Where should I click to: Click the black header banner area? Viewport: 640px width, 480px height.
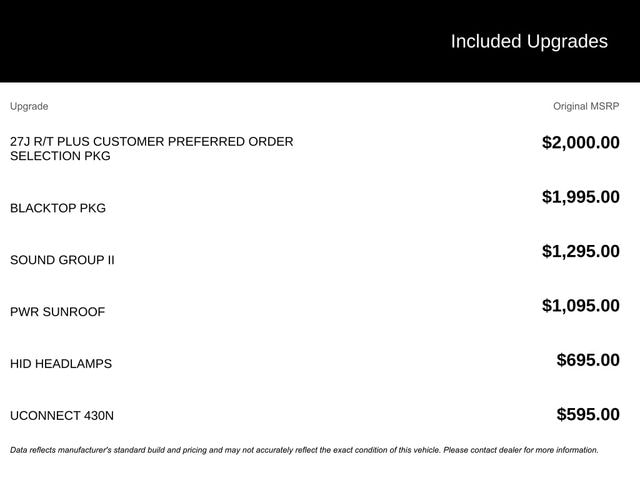click(x=320, y=41)
